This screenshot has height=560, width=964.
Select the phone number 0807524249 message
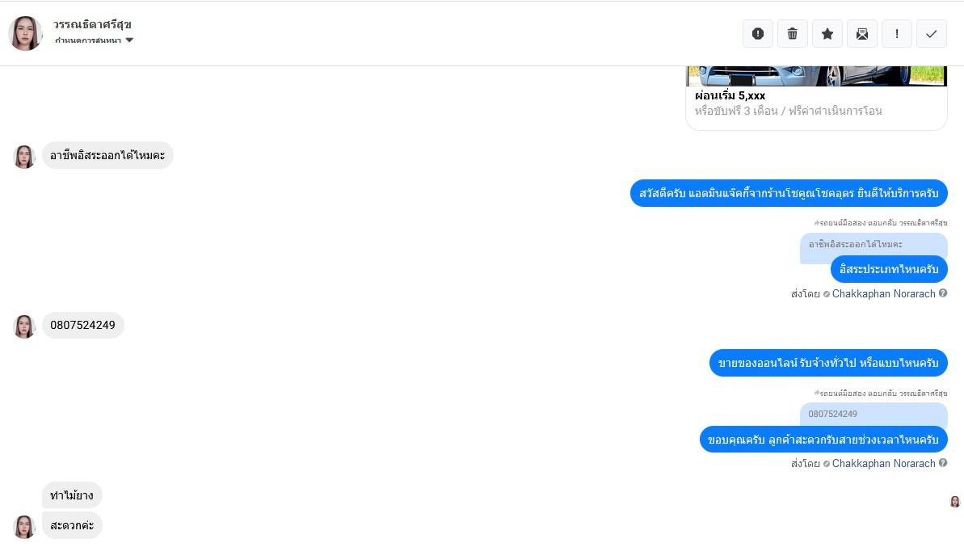coord(83,325)
